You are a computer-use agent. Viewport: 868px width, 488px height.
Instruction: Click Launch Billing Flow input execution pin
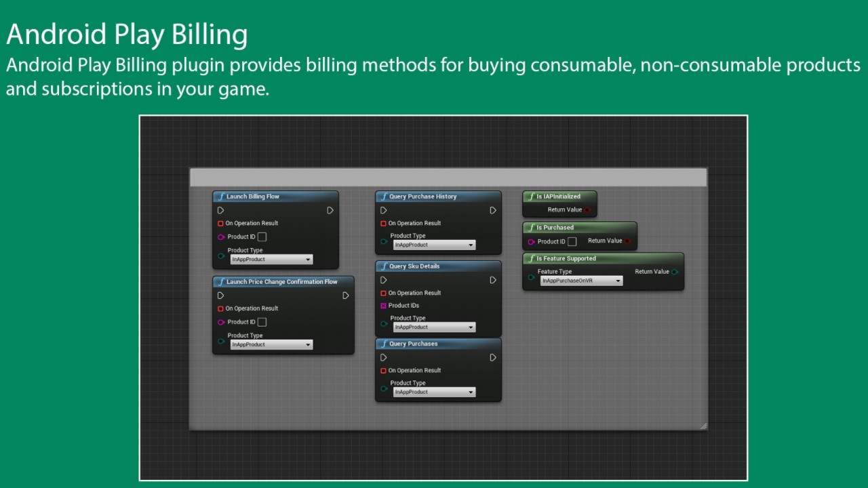[x=220, y=210]
